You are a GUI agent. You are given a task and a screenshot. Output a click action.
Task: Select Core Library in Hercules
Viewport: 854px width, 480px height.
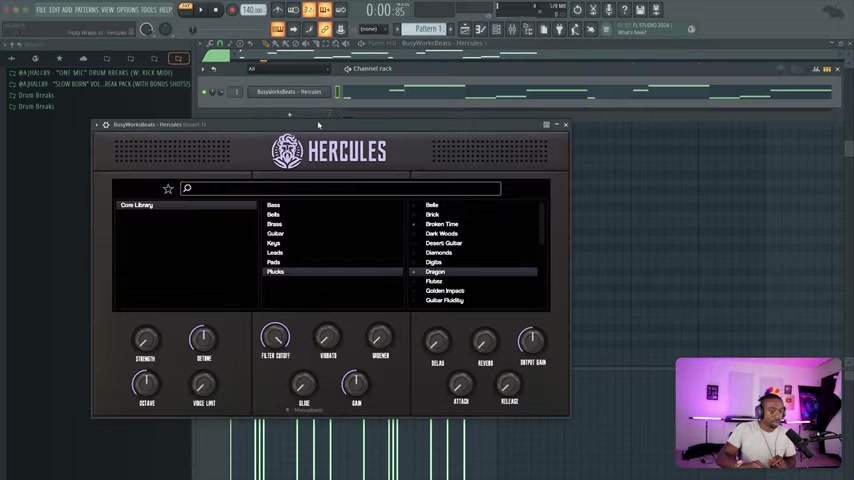pyautogui.click(x=186, y=205)
